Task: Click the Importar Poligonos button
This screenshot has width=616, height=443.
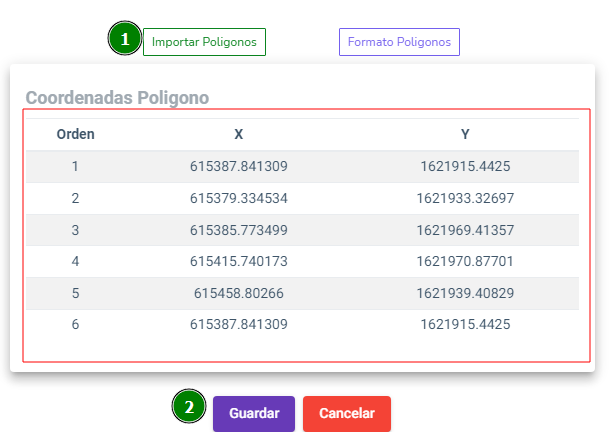Action: (204, 42)
